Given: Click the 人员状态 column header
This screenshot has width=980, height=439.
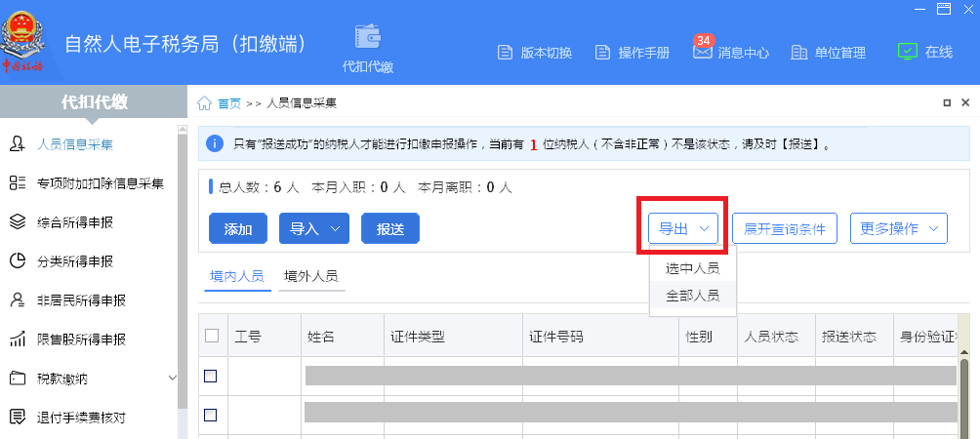Looking at the screenshot, I should [x=776, y=336].
